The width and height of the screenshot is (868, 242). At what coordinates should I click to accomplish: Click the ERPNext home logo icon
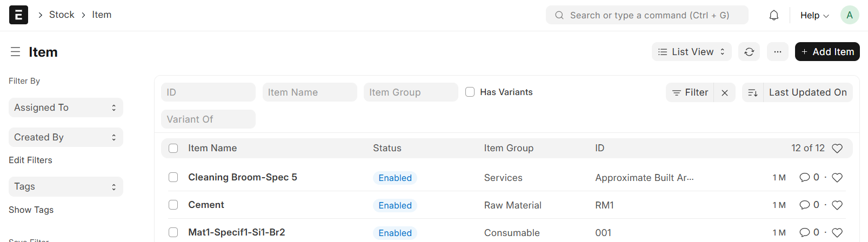click(18, 15)
